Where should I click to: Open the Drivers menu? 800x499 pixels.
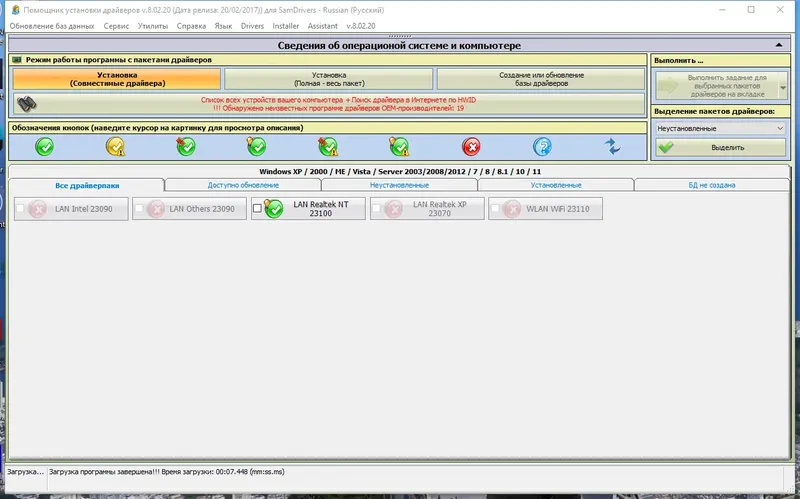[253, 26]
